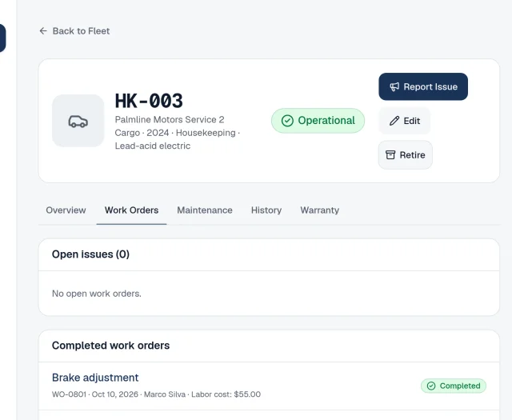
Task: Click the Operational status badge
Action: [318, 121]
